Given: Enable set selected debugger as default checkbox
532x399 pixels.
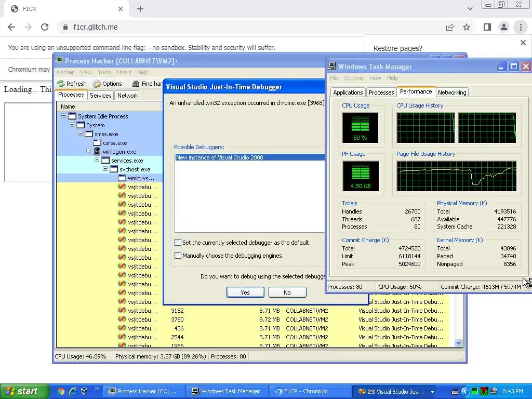Looking at the screenshot, I should (x=178, y=242).
